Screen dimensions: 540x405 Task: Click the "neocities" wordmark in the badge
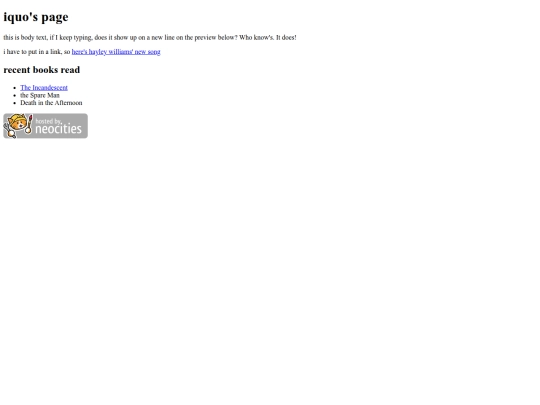pyautogui.click(x=59, y=129)
